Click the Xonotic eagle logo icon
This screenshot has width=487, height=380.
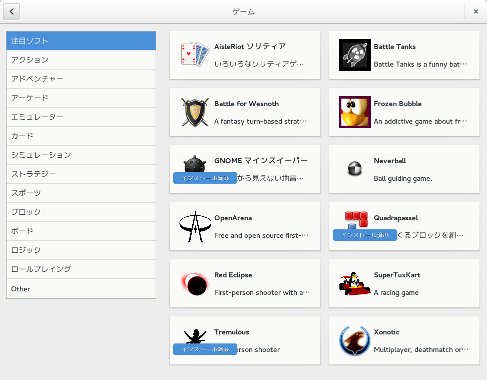[x=355, y=341]
